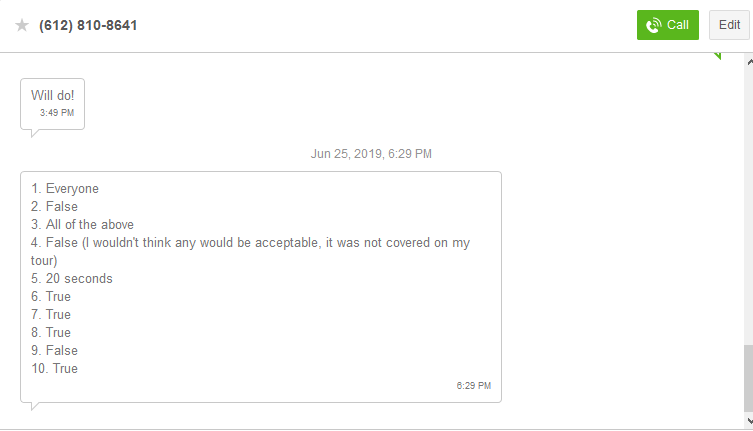Click the "1. Everyone" answer line
This screenshot has height=431, width=753.
(x=65, y=188)
